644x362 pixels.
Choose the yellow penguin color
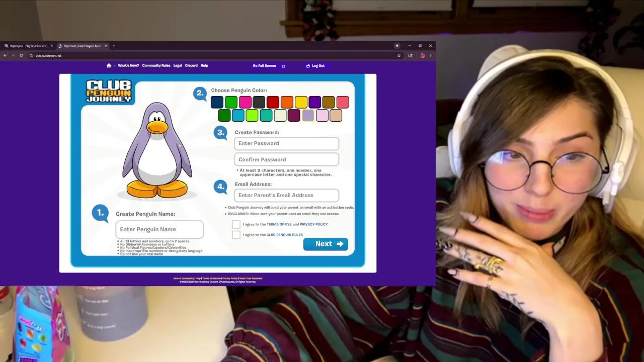(301, 102)
